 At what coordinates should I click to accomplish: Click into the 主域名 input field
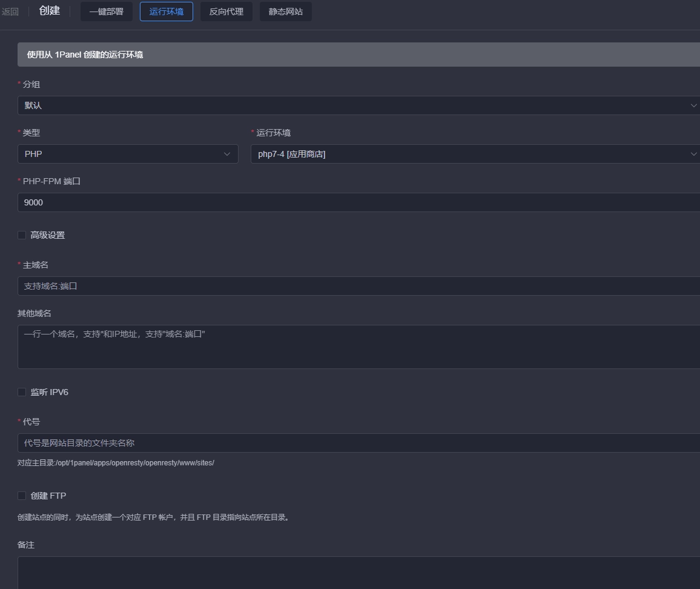[357, 286]
